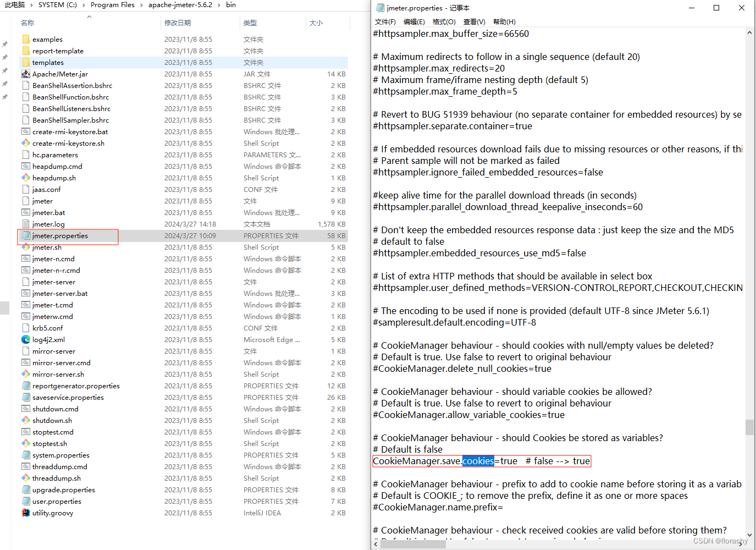Expand the chevron after SYSTEM (C:)
The image size is (756, 550).
point(84,5)
